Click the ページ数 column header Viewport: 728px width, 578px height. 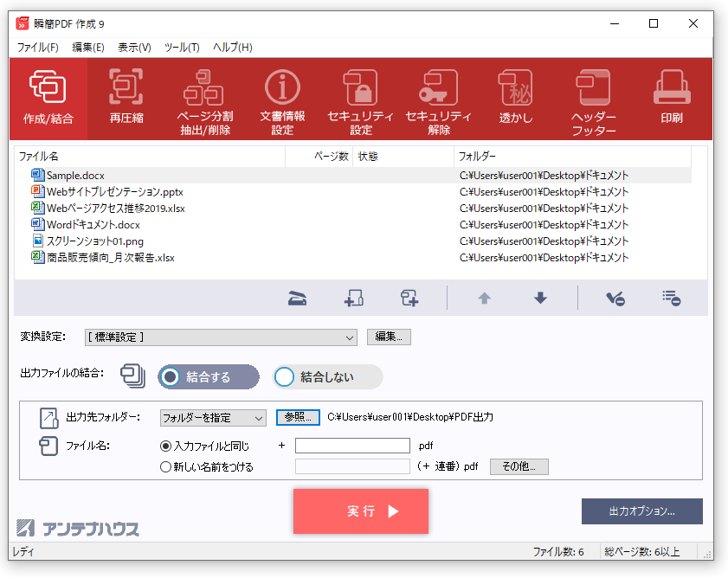pyautogui.click(x=319, y=157)
